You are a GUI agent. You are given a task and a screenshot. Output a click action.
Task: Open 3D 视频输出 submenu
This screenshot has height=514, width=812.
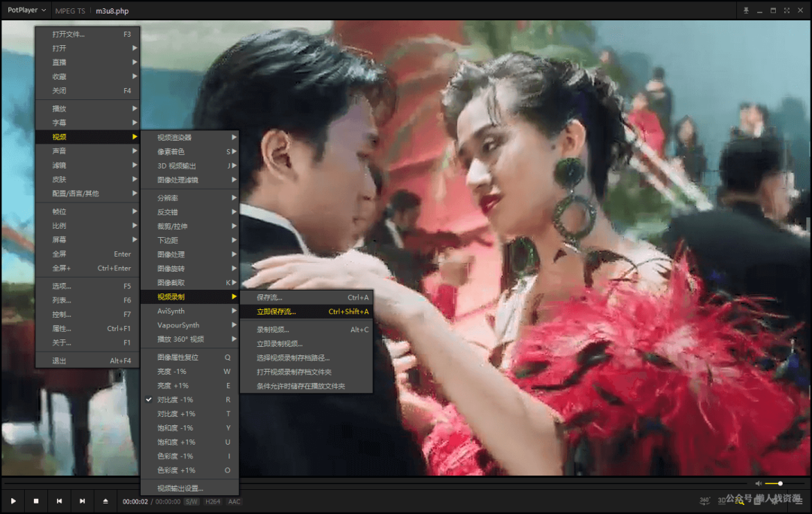[x=189, y=166]
